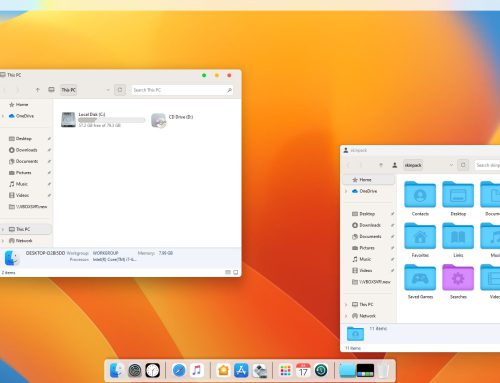500x383 pixels.
Task: Click the search field in skinpack window
Action: pos(487,165)
